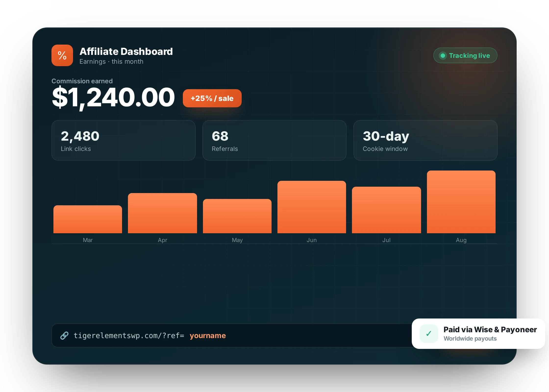Select the Jun bar in chart
Image resolution: width=549 pixels, height=392 pixels.
pyautogui.click(x=312, y=207)
